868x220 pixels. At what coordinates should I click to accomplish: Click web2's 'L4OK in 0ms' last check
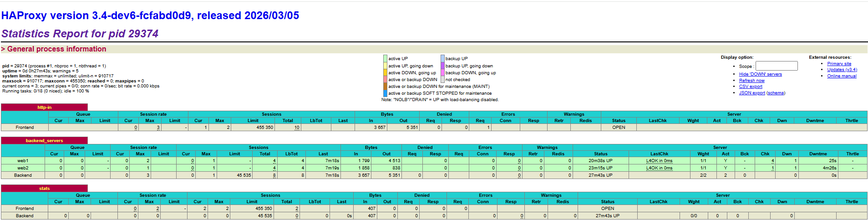tap(659, 168)
